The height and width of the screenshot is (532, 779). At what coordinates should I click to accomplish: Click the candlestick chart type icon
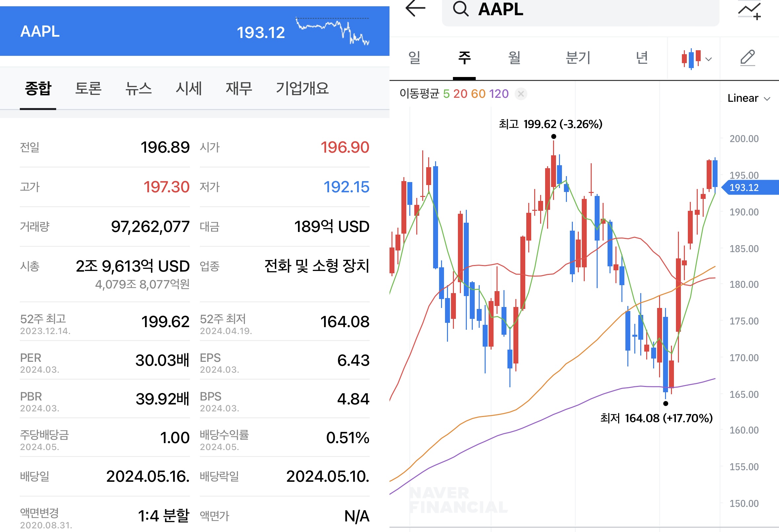(691, 59)
